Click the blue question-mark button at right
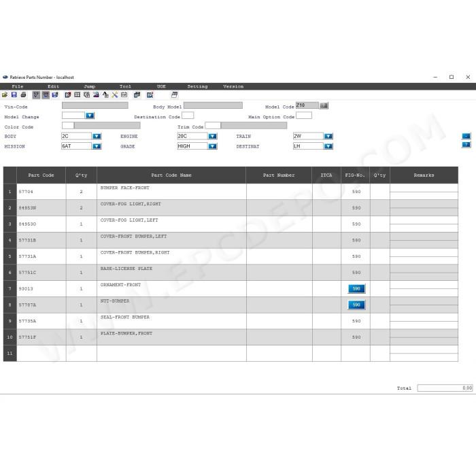The width and height of the screenshot is (476, 476). (x=466, y=144)
